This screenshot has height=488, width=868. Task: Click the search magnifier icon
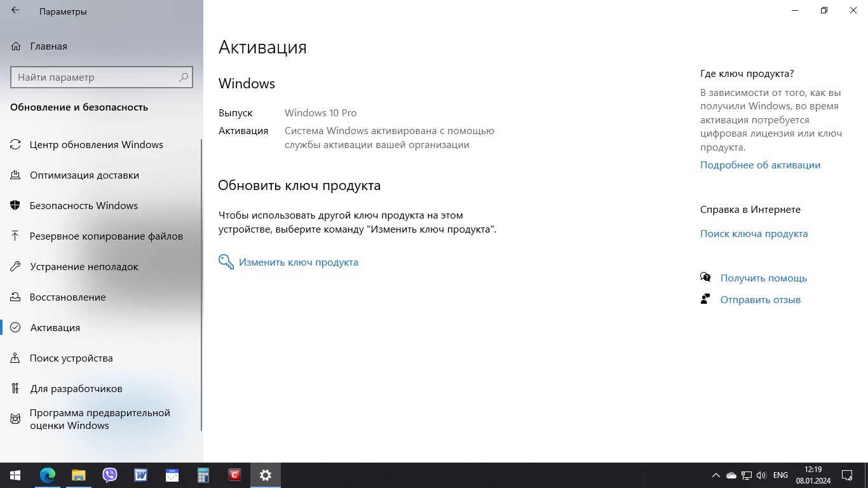tap(184, 77)
